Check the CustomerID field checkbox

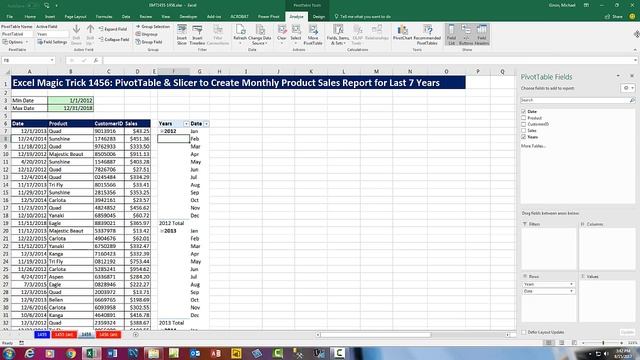click(524, 124)
